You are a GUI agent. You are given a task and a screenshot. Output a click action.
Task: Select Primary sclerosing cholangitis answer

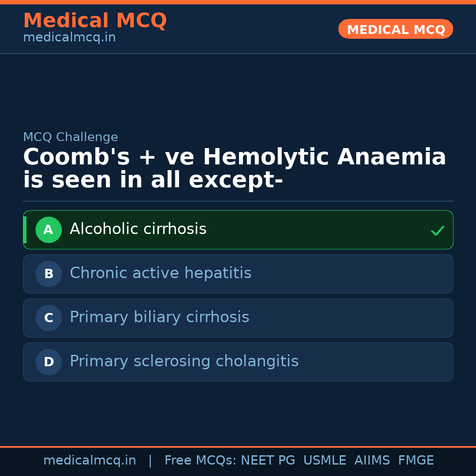pos(184,361)
